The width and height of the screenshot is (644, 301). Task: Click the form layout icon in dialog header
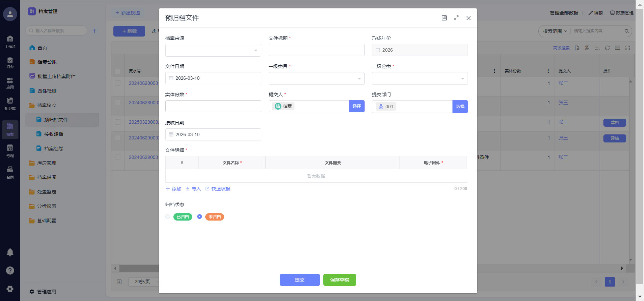click(444, 18)
